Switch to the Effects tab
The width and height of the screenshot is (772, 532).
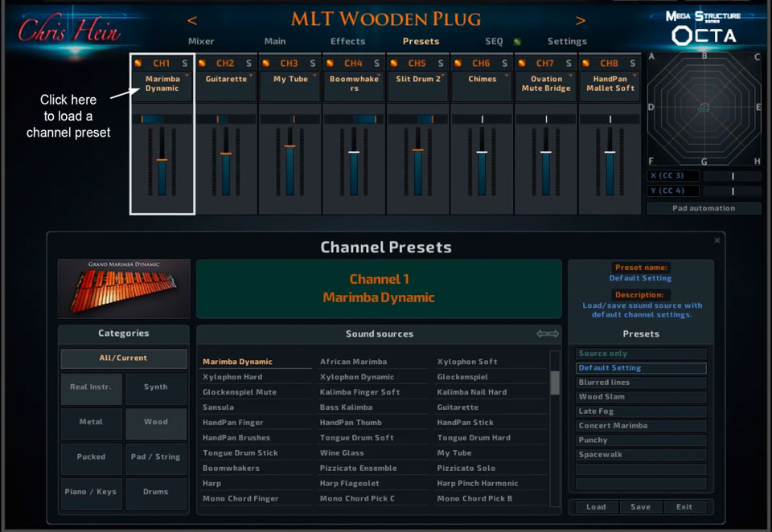tap(347, 41)
